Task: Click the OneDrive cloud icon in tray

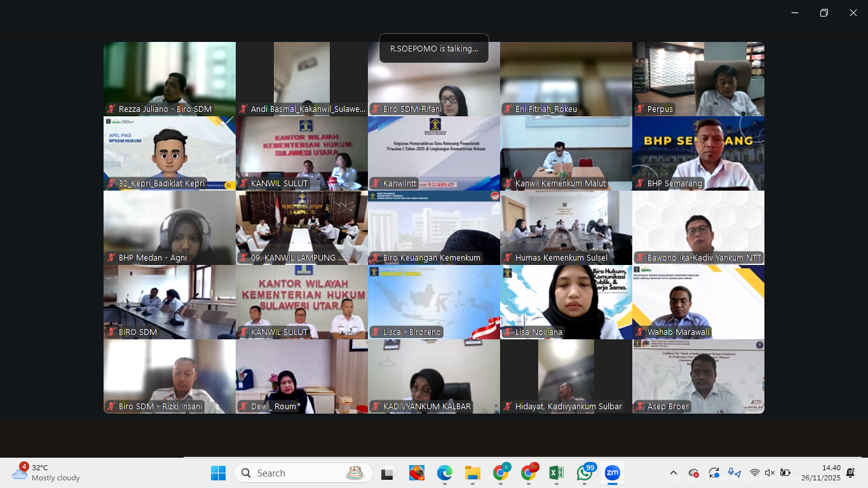Action: (694, 473)
